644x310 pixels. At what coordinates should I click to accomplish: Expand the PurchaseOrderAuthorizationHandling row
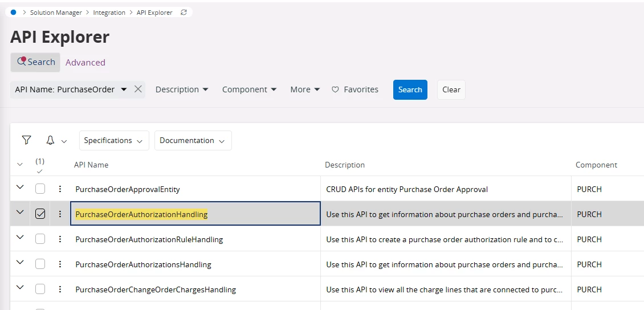[20, 213]
